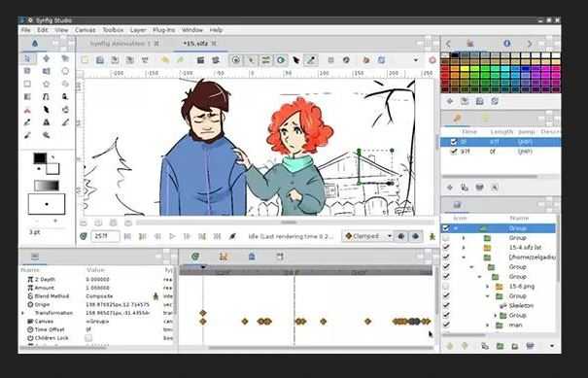Seek to the beginning of animation

click(127, 236)
